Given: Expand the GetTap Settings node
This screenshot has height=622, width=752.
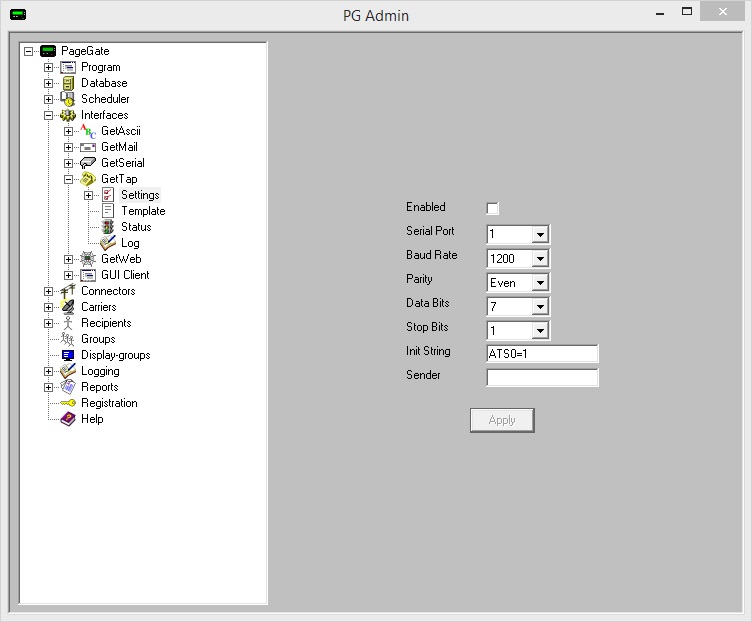Looking at the screenshot, I should click(89, 195).
